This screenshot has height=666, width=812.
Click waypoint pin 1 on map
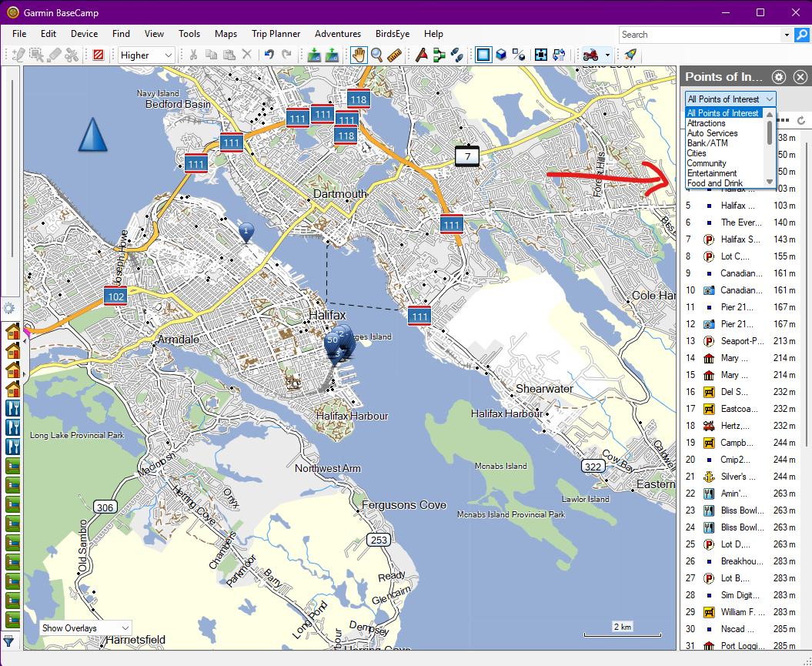[x=246, y=232]
